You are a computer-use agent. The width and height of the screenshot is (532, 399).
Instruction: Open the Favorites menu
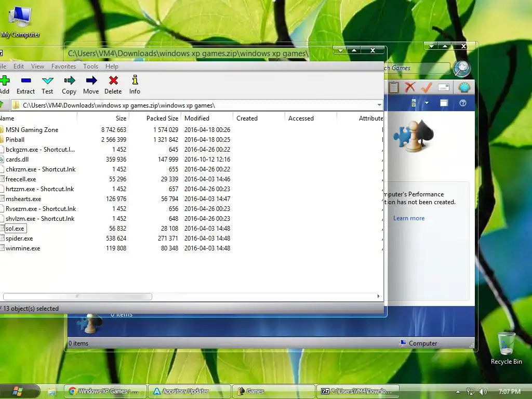[64, 66]
